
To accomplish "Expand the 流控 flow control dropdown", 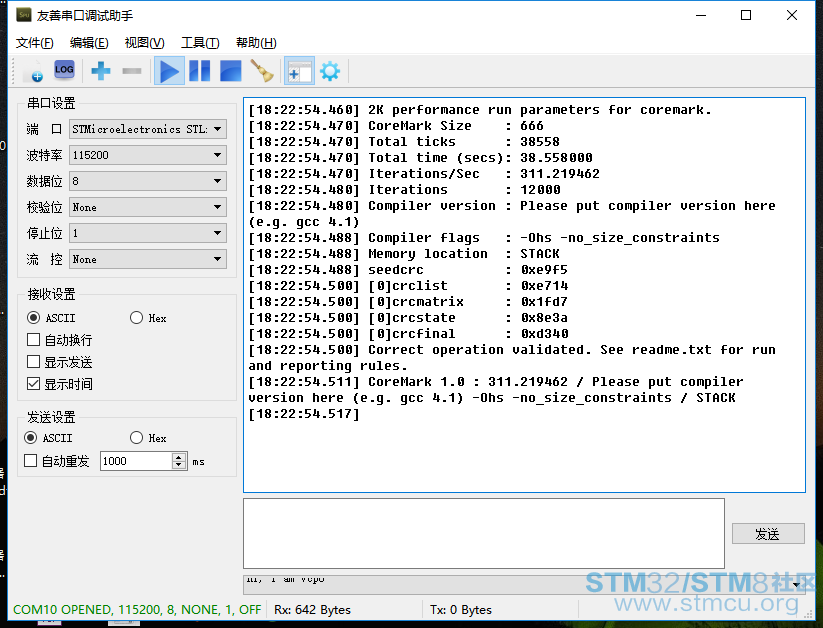I will pos(217,259).
